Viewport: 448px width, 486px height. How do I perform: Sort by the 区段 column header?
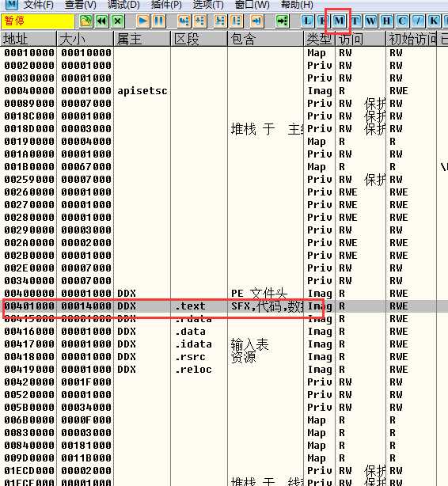[x=199, y=39]
